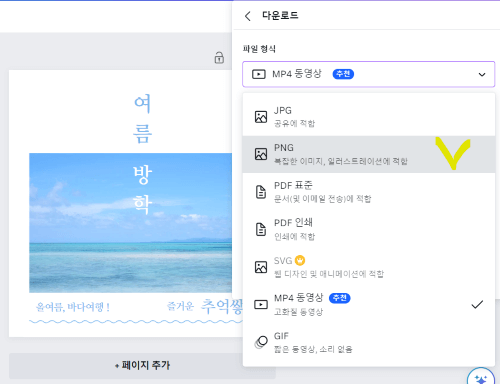Click the 다운로드 panel title
This screenshot has height=384, width=500.
280,15
